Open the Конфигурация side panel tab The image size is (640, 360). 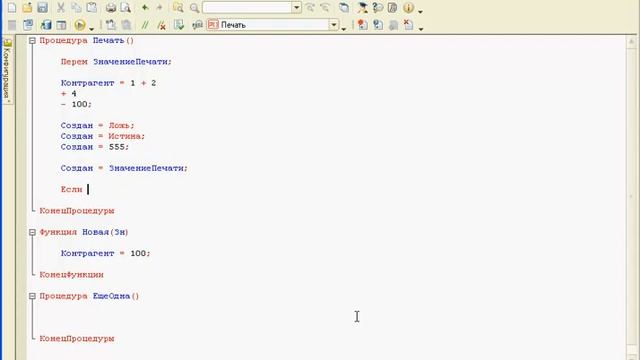(x=7, y=70)
